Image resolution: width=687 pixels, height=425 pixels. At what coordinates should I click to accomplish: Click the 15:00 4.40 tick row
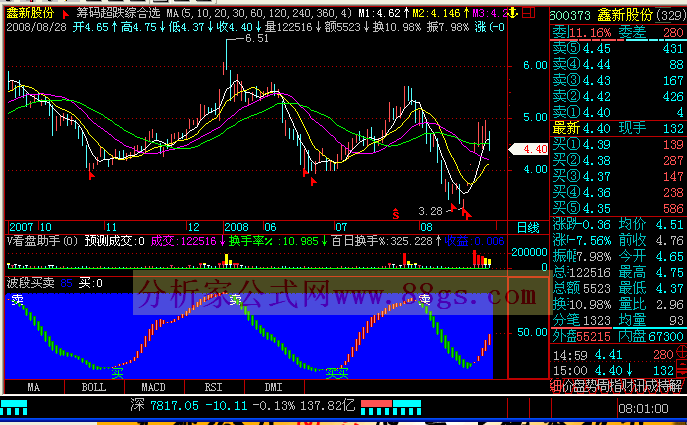pos(613,370)
